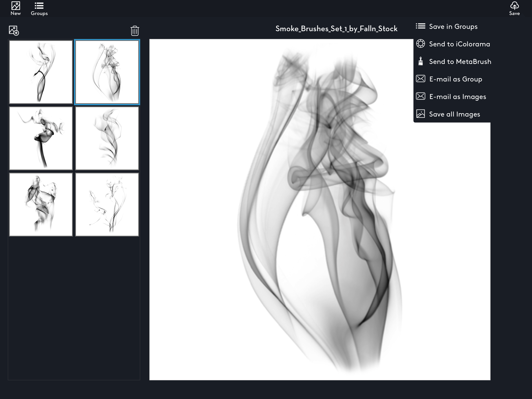Screen dimensions: 532x399
Task: Select Send to iColorama option
Action: pos(459,44)
